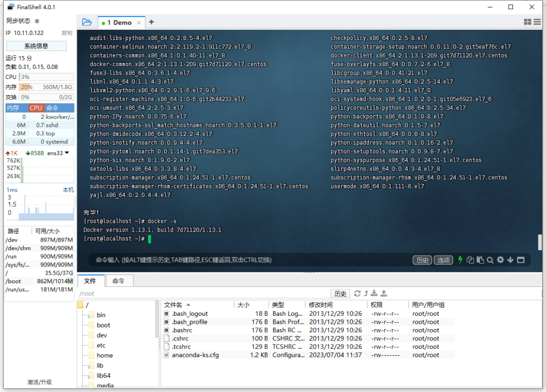Open 历史 in the terminal command bar
The width and height of the screenshot is (546, 392).
tap(422, 260)
